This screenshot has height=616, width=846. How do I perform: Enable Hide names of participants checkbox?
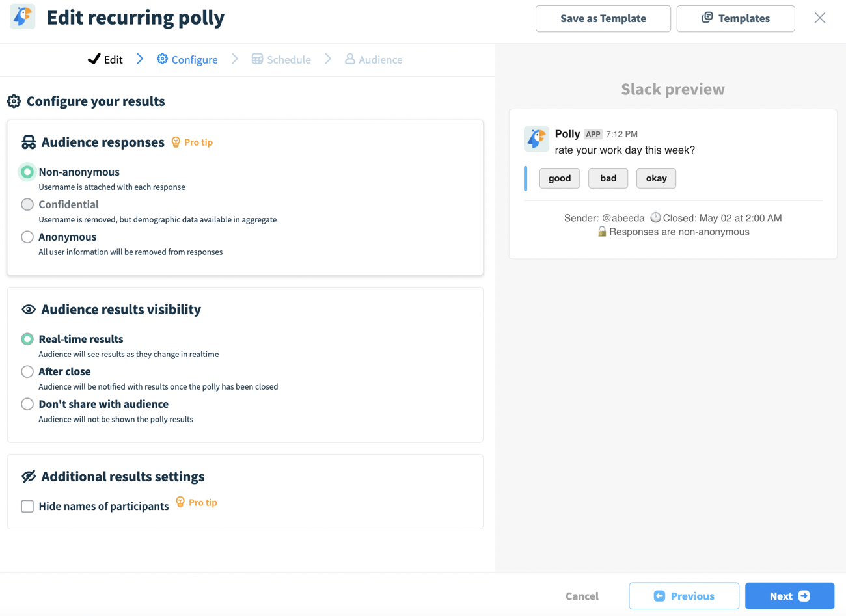[x=27, y=506]
